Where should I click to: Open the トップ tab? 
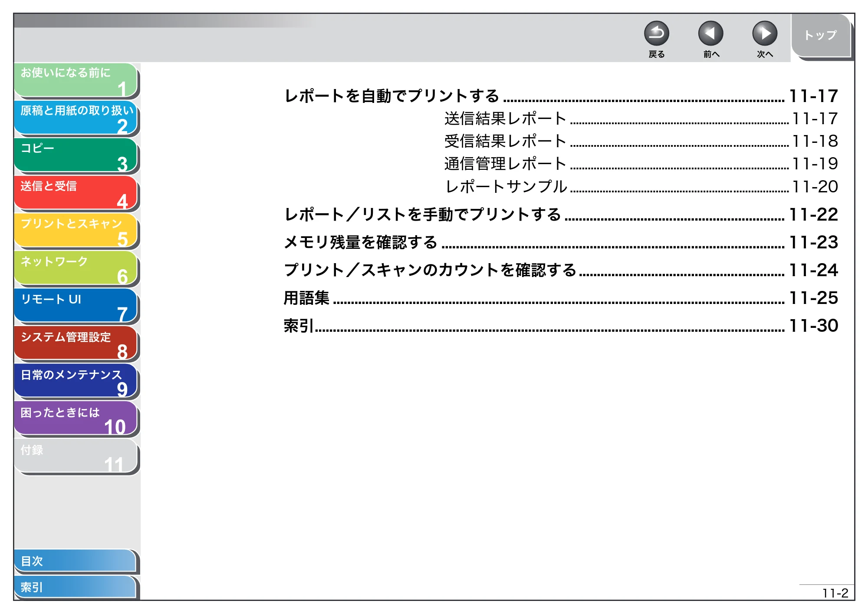(x=820, y=36)
